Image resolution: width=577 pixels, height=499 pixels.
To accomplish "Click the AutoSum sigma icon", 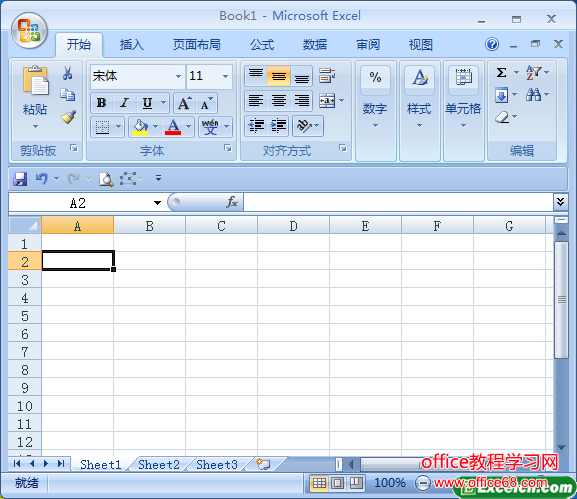I will click(501, 72).
